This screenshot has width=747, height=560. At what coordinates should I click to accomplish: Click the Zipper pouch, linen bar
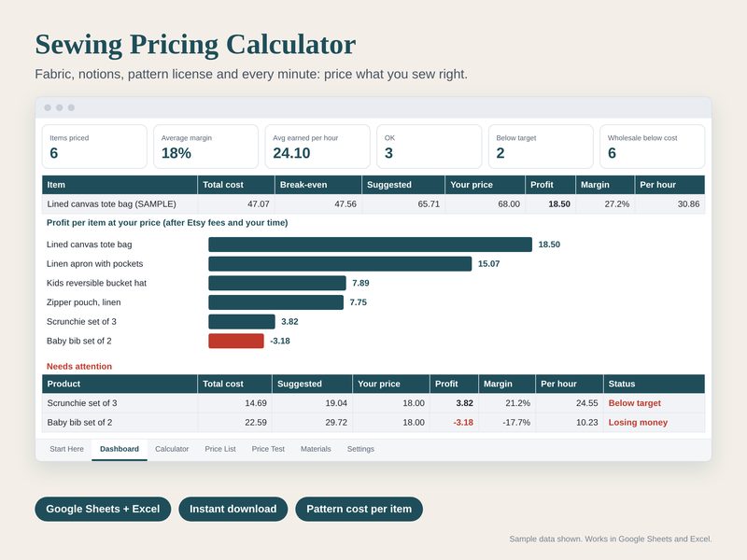[275, 302]
